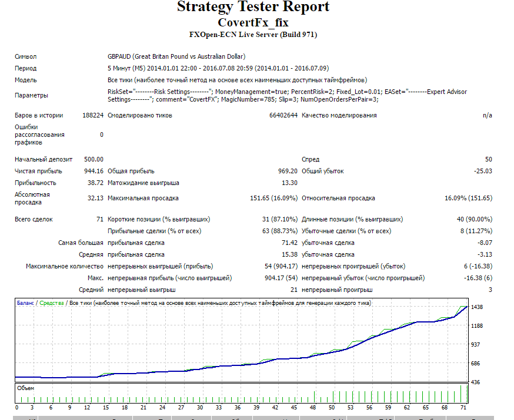Click the 'Общий убыток' label
The height and width of the screenshot is (420, 514).
click(x=322, y=171)
